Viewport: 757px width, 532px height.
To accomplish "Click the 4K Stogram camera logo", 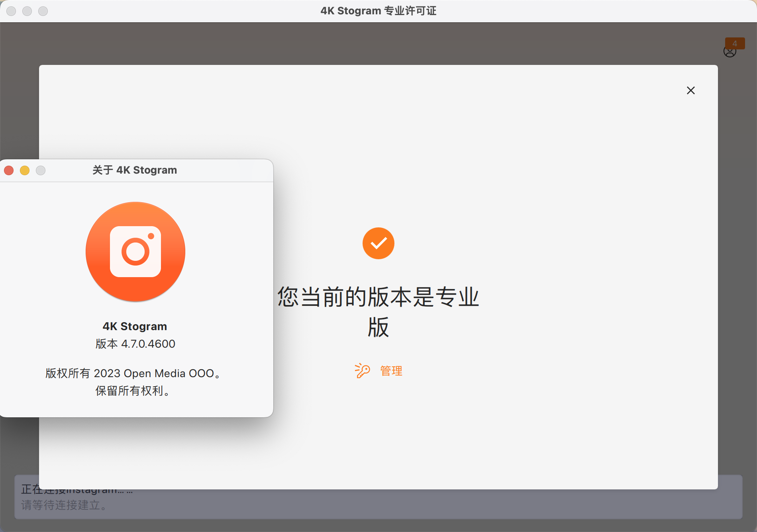I will coord(135,252).
